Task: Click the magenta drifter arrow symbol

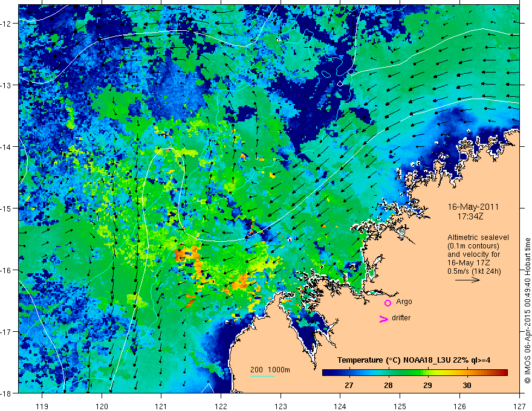Action: tap(384, 319)
